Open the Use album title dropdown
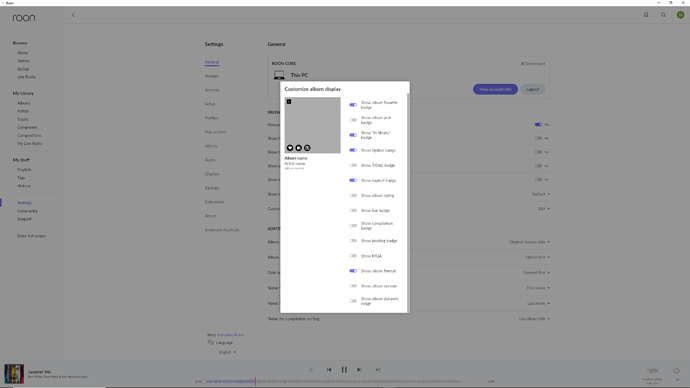This screenshot has height=388, width=690. pyautogui.click(x=534, y=319)
